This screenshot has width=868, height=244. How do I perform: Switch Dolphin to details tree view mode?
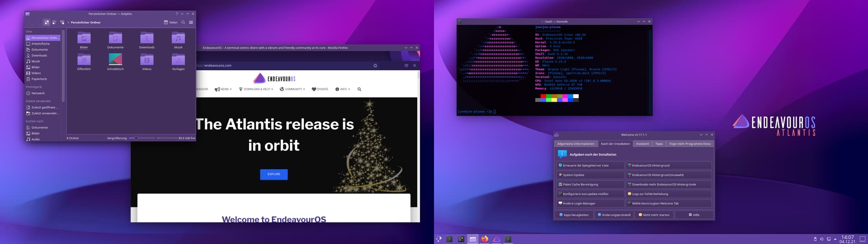tap(62, 22)
